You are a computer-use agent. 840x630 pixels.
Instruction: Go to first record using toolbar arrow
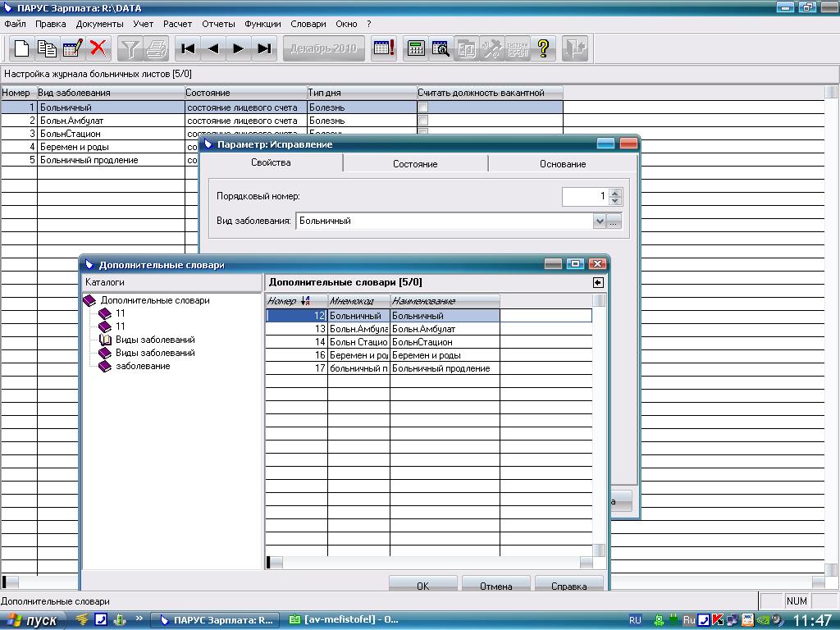(x=188, y=48)
